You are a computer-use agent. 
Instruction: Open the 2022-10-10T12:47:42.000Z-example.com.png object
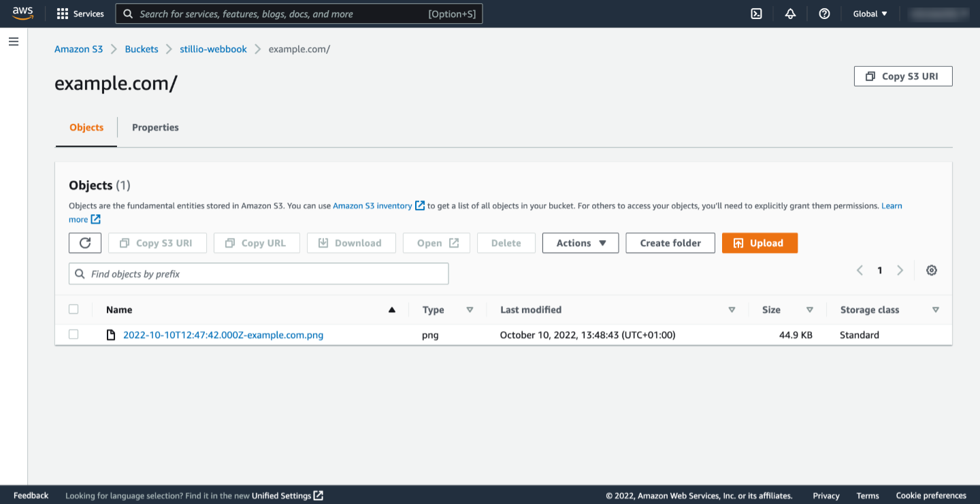point(223,335)
